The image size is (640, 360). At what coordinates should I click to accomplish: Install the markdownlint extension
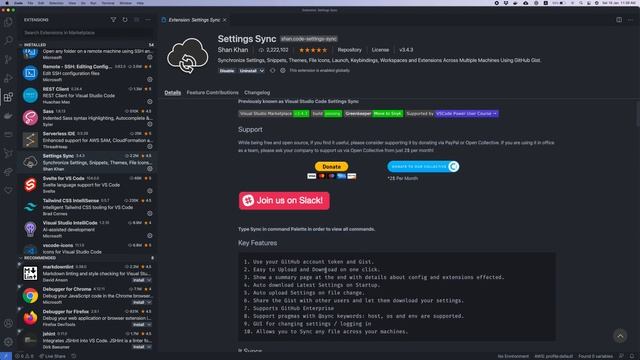(138, 280)
